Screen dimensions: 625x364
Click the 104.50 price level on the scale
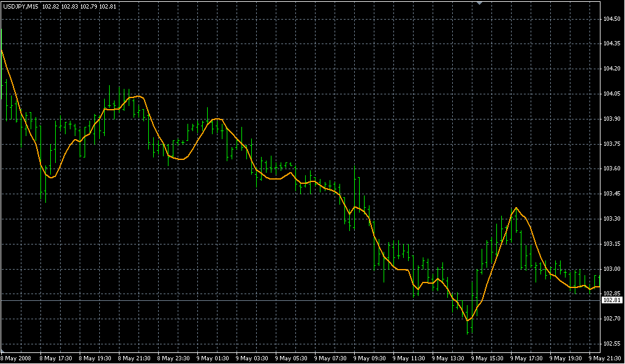612,18
